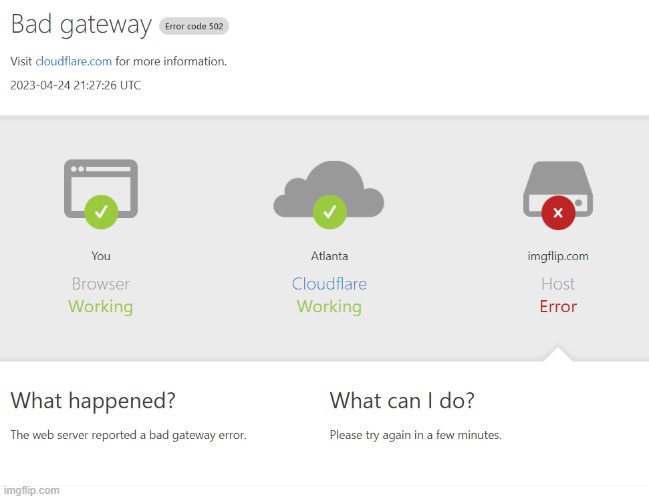Click the 'Browser' label

click(101, 284)
